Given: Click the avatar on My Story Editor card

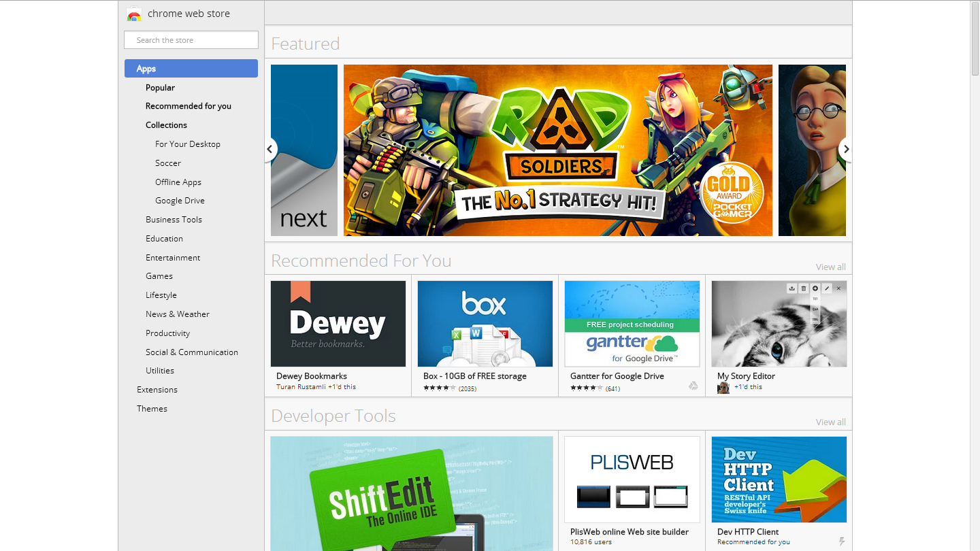Looking at the screenshot, I should coord(723,388).
